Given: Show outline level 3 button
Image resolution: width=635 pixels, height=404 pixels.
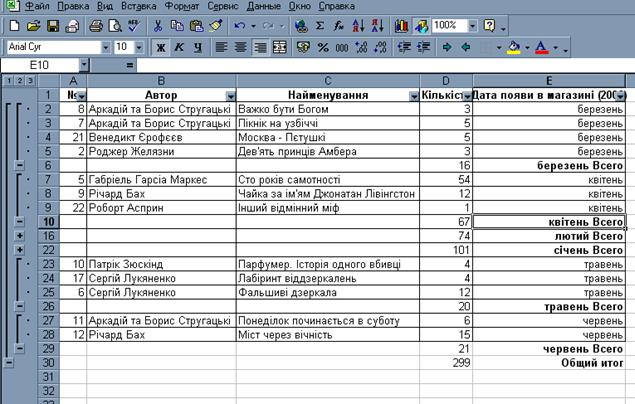Looking at the screenshot, I should point(30,81).
